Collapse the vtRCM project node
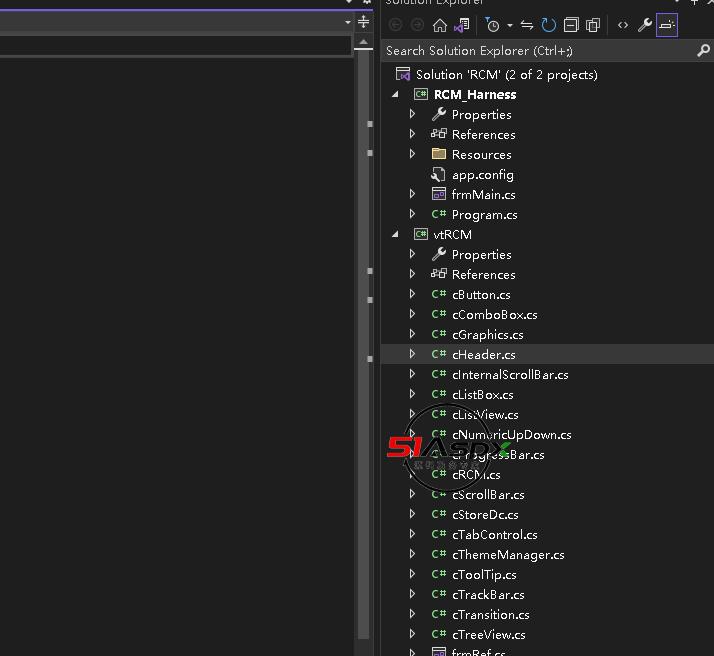The height and width of the screenshot is (656, 714). pos(396,234)
